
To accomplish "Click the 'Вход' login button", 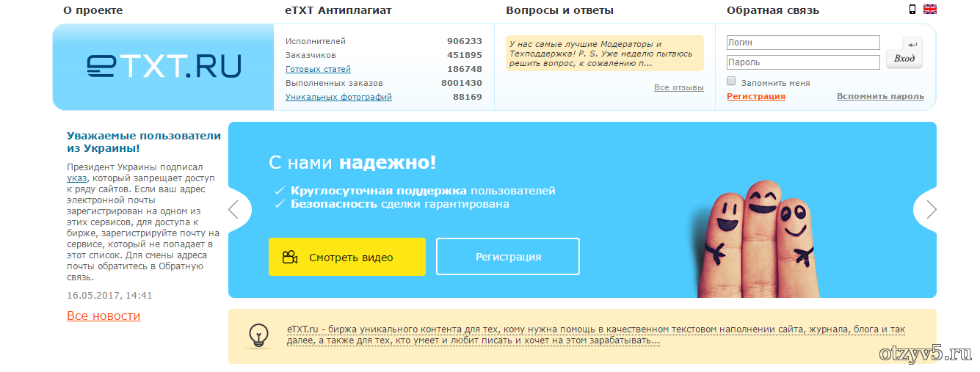I will (904, 53).
